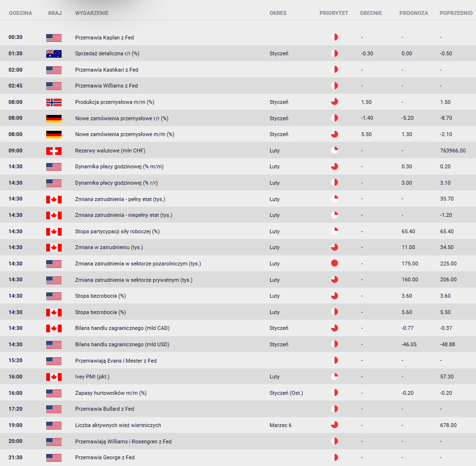This screenshot has width=476, height=466.
Task: Click the 763966.00 previous value for Rezerwy walutowe
Action: click(x=452, y=151)
